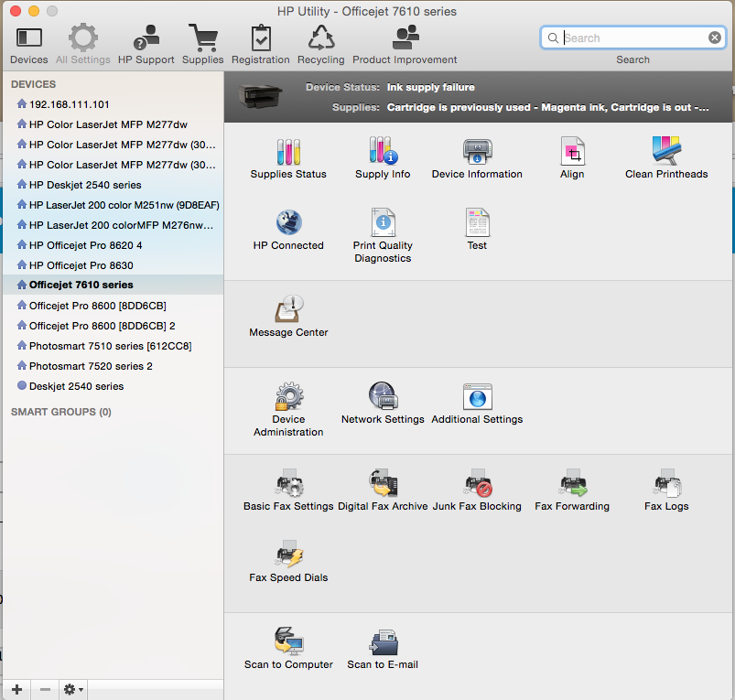Select Deskjet 2540 series in device list
The width and height of the screenshot is (735, 700).
click(76, 386)
